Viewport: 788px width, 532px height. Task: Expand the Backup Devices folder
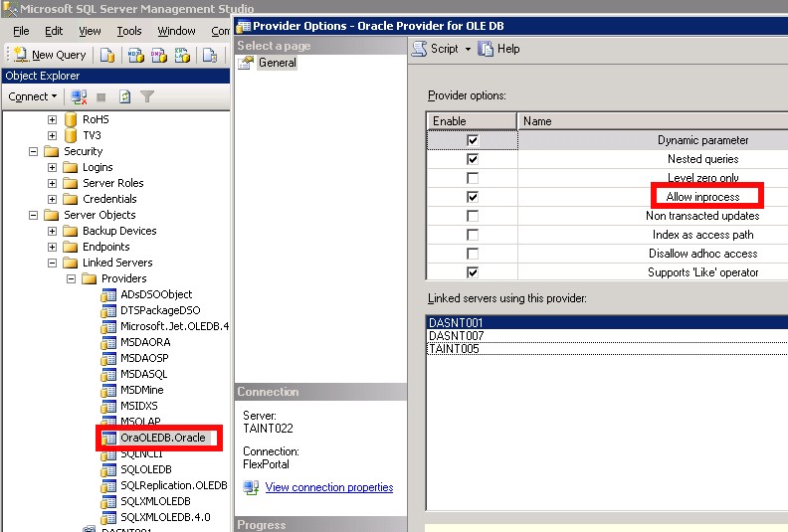[53, 231]
